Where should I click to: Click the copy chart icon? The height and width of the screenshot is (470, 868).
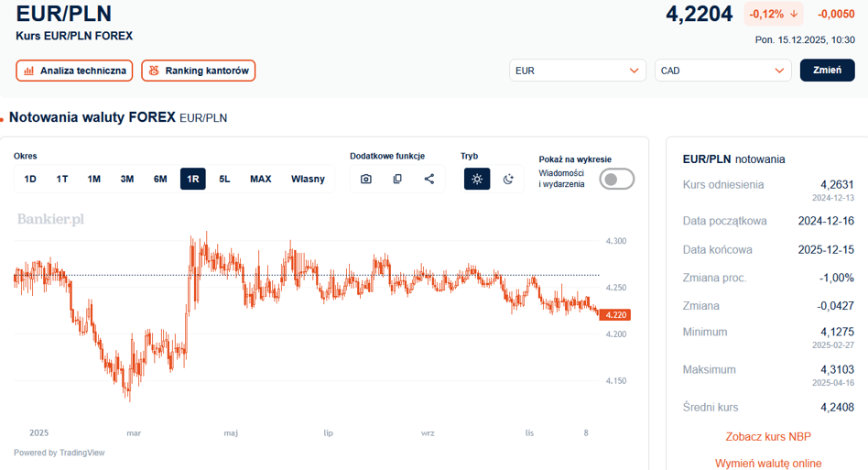point(397,179)
